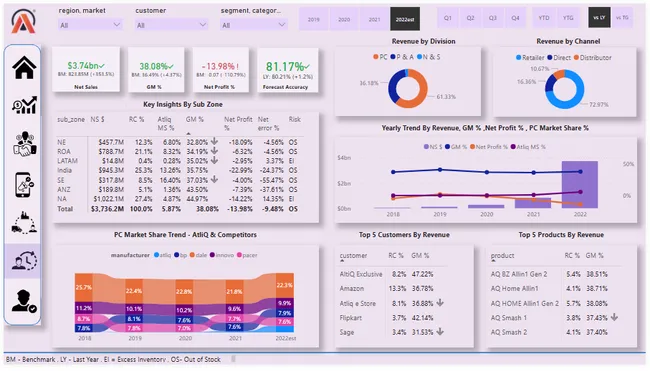The image size is (650, 371).
Task: Sort by RC % column in sub zone table
Action: (x=136, y=119)
